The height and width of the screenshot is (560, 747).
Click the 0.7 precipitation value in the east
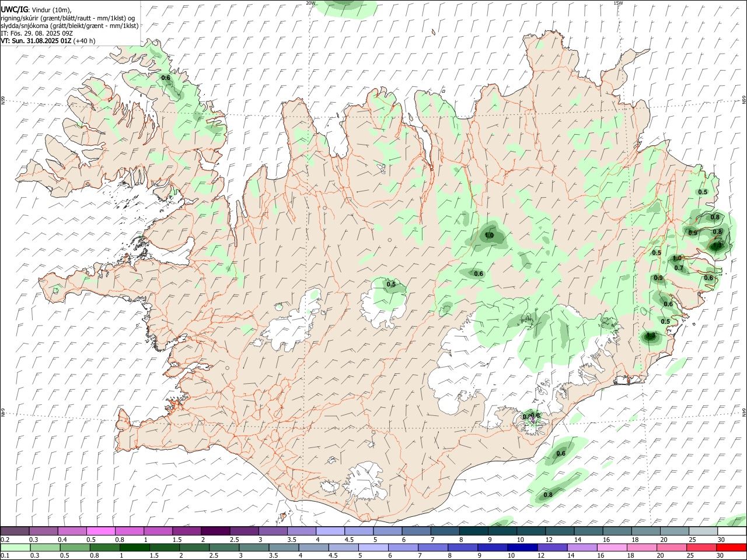point(679,268)
